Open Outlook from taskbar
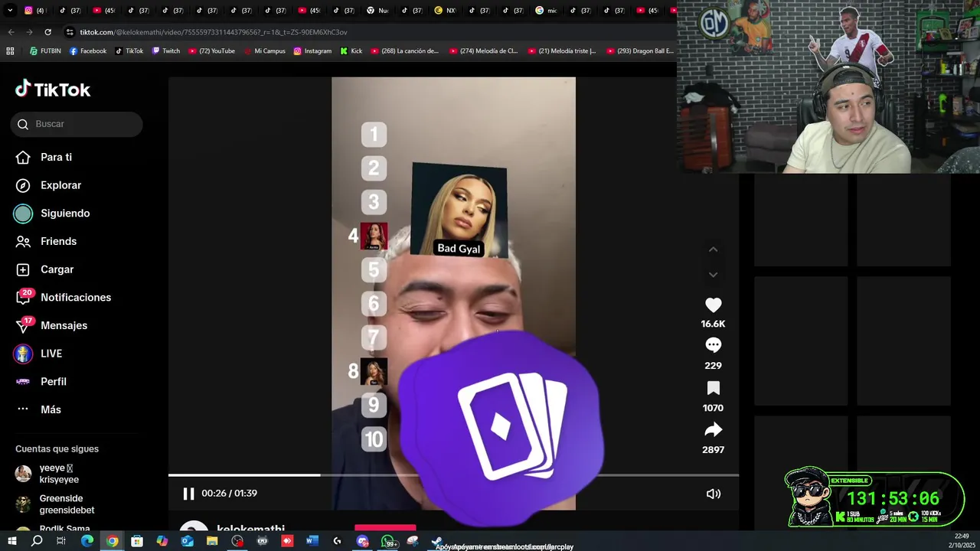This screenshot has width=980, height=551. tap(187, 541)
